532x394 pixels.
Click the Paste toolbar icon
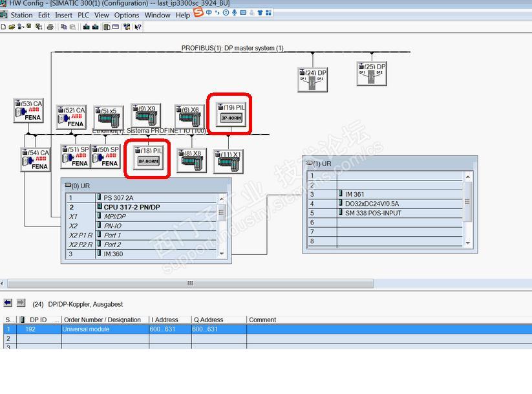[x=72, y=27]
